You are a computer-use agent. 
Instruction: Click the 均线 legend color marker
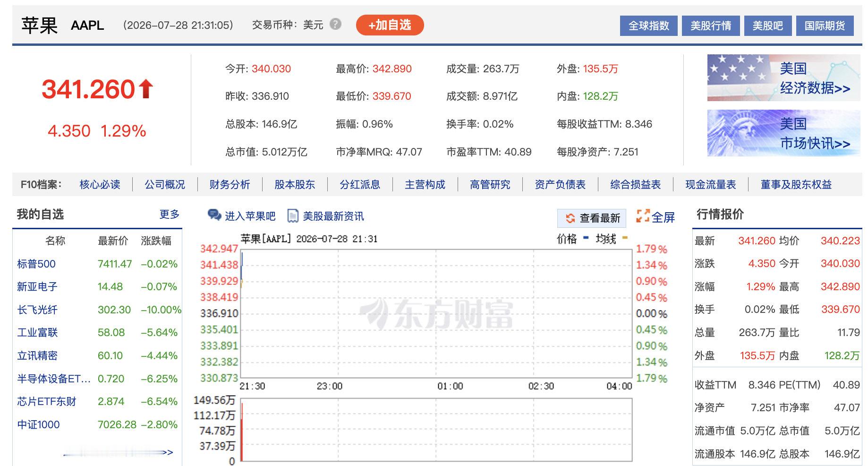coord(625,238)
